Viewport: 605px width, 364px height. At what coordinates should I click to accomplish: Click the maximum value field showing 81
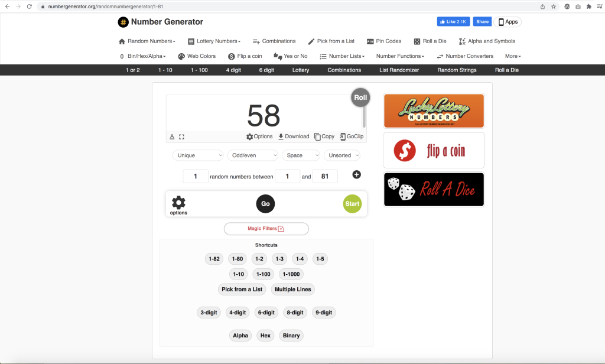(x=325, y=176)
